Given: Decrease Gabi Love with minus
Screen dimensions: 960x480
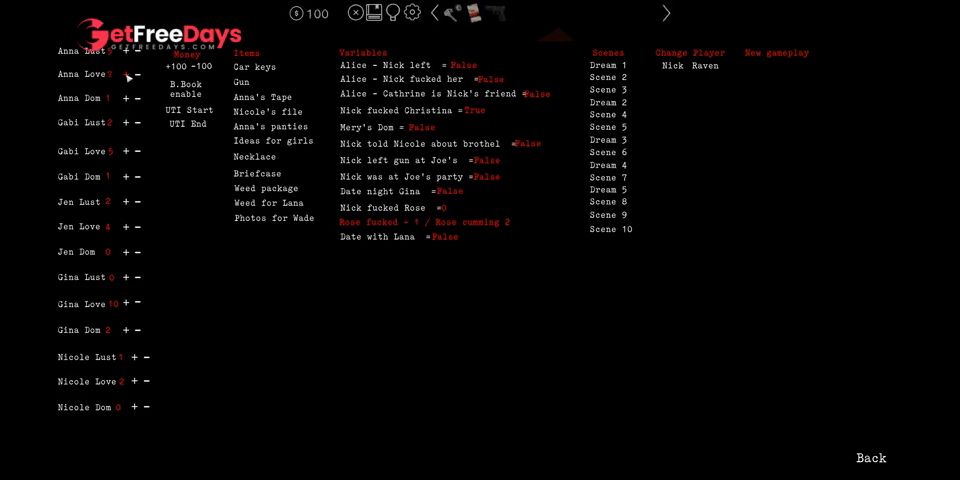Looking at the screenshot, I should point(138,151).
